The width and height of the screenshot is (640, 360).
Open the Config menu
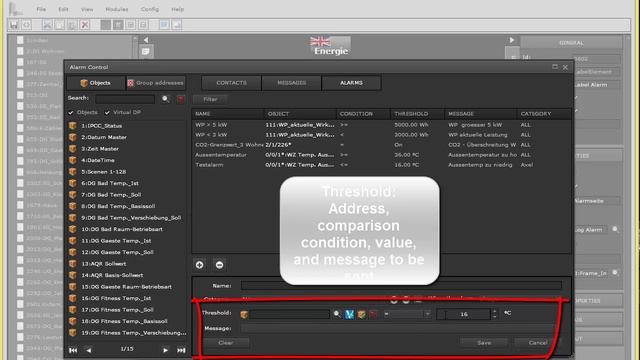pyautogui.click(x=150, y=9)
